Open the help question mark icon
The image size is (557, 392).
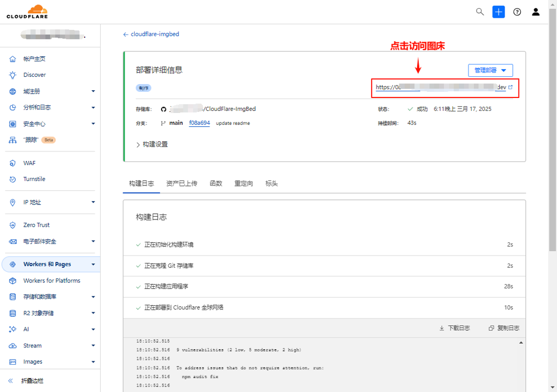click(517, 12)
